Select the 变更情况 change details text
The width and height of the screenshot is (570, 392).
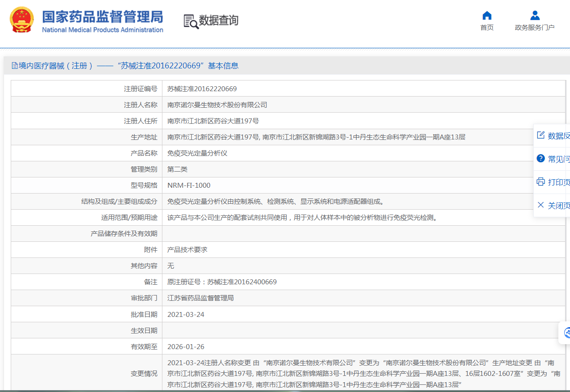click(364, 373)
